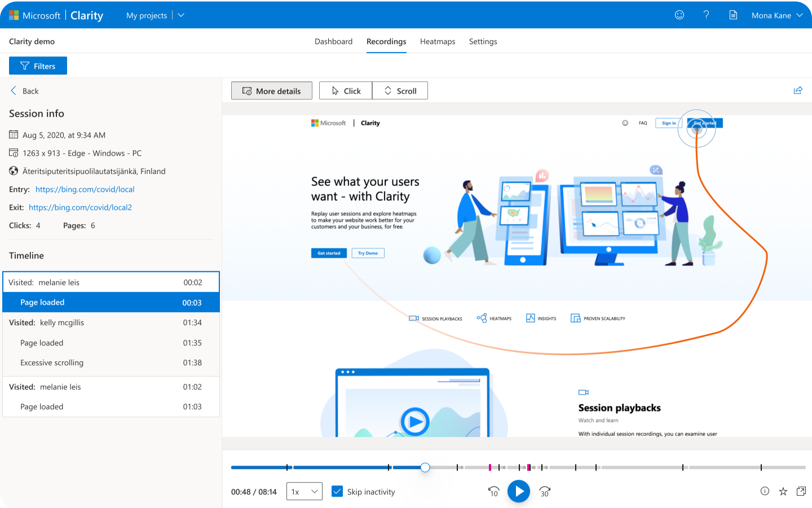812x508 pixels.
Task: Open the entry link bing.com/covid/local
Action: 85,189
